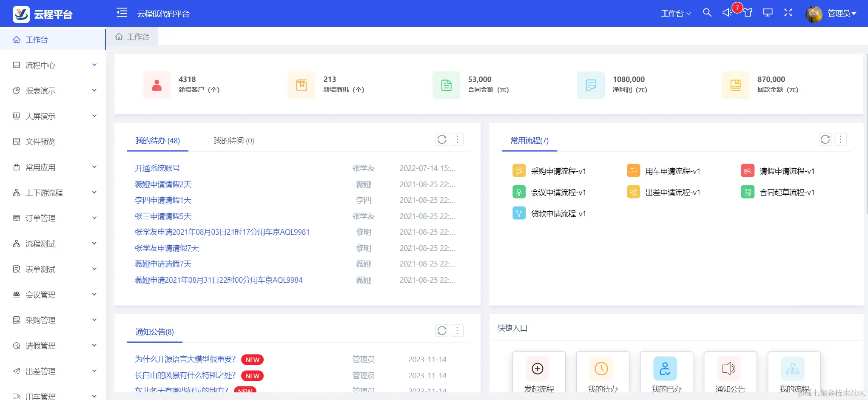Open the search icon in the top bar
The width and height of the screenshot is (868, 400).
(707, 13)
